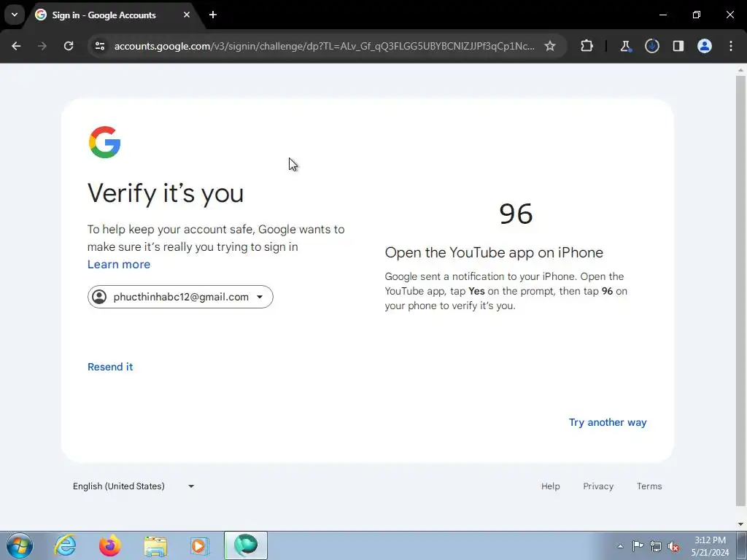This screenshot has width=747, height=560.
Task: Open the Terms footer link
Action: (649, 486)
